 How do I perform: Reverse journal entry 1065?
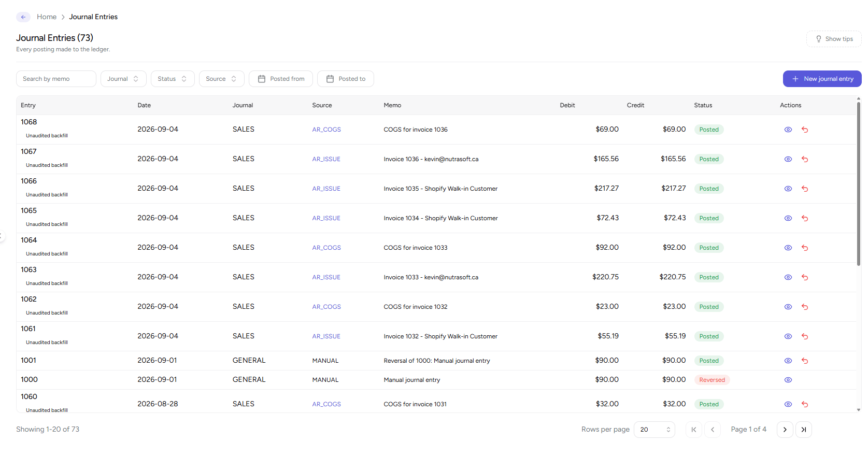805,218
